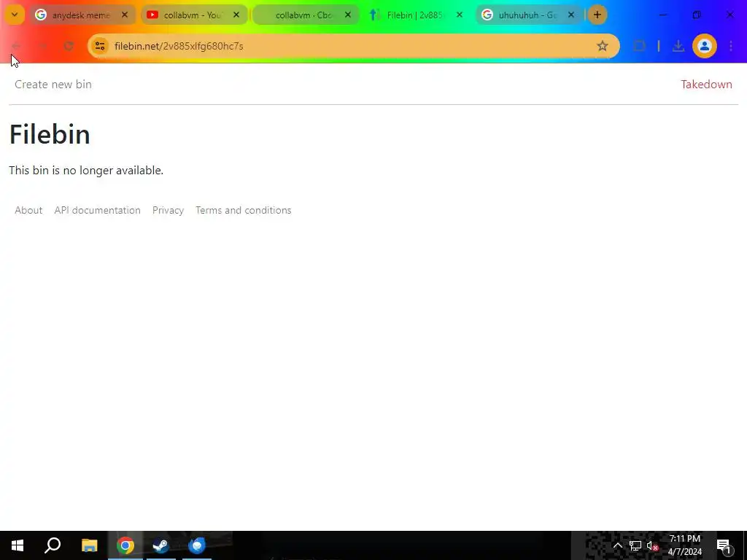Close the Chrome window
747x560 pixels.
tap(729, 15)
